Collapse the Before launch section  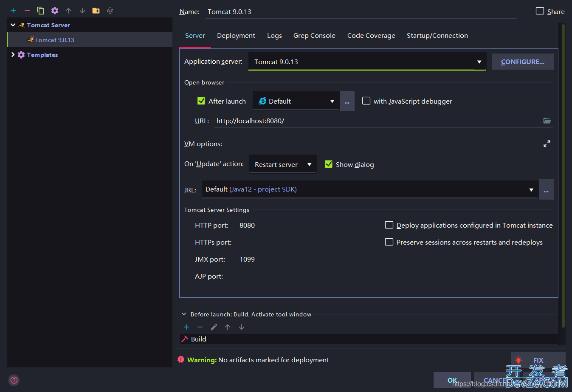[x=184, y=314]
